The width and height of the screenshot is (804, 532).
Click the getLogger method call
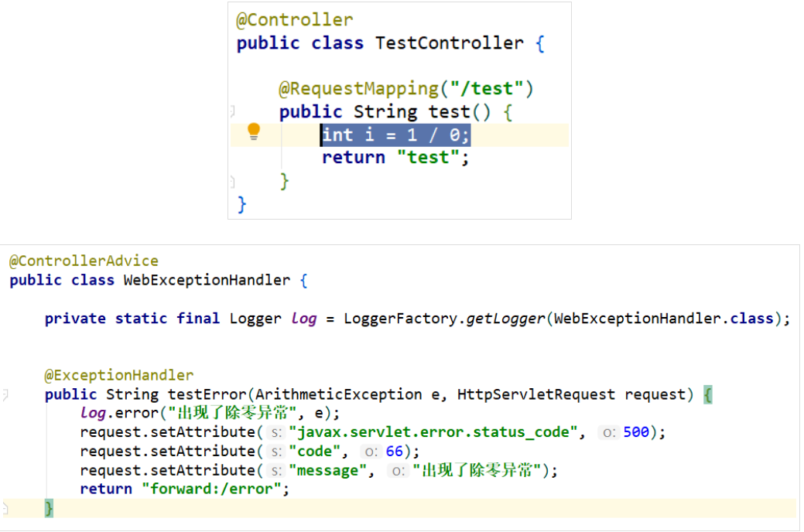[x=505, y=319]
